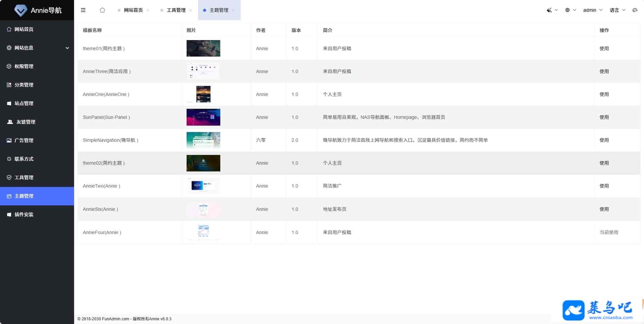The image size is (644, 324).
Task: Open 广告管理 in the sidebar
Action: (x=24, y=140)
